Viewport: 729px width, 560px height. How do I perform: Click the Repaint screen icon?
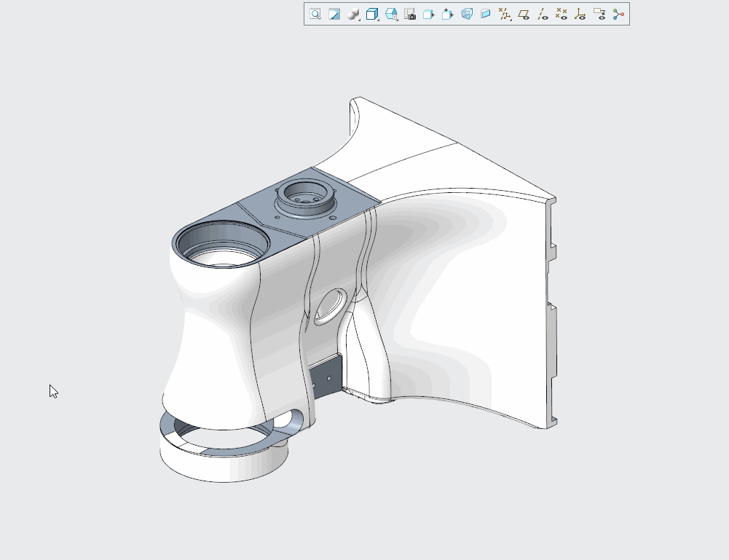334,14
